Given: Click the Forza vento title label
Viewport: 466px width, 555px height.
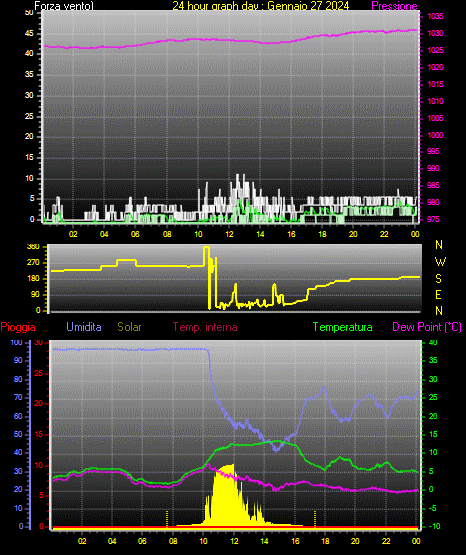Looking at the screenshot, I should click(64, 6).
